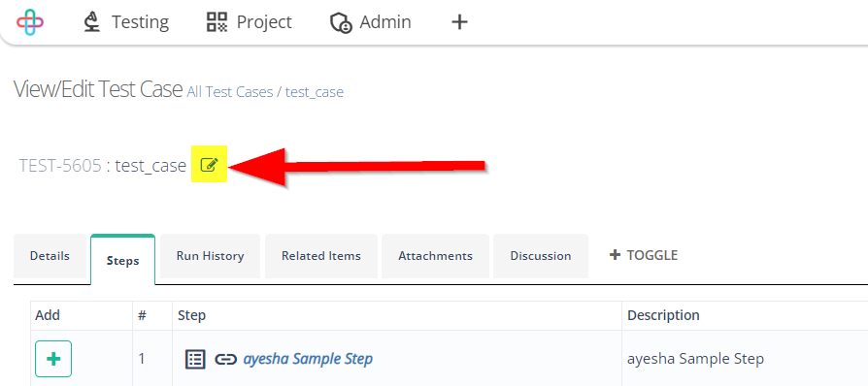Click the Admin shield icon
Viewport: 868px width, 386px height.
click(x=341, y=22)
